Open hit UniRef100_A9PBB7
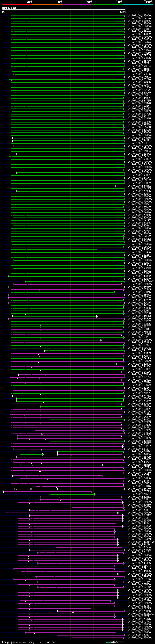155x644 pixels. [139, 29]
